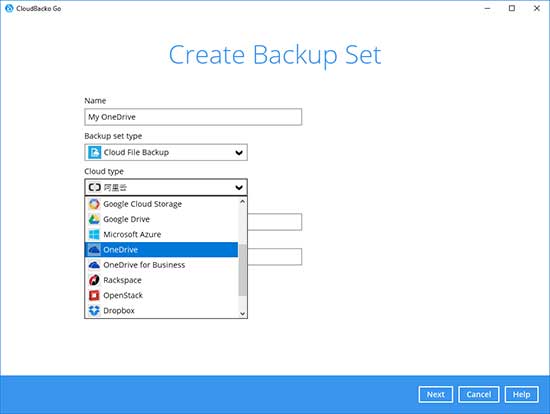
Task: Select Google Cloud Storage option
Action: [x=161, y=204]
